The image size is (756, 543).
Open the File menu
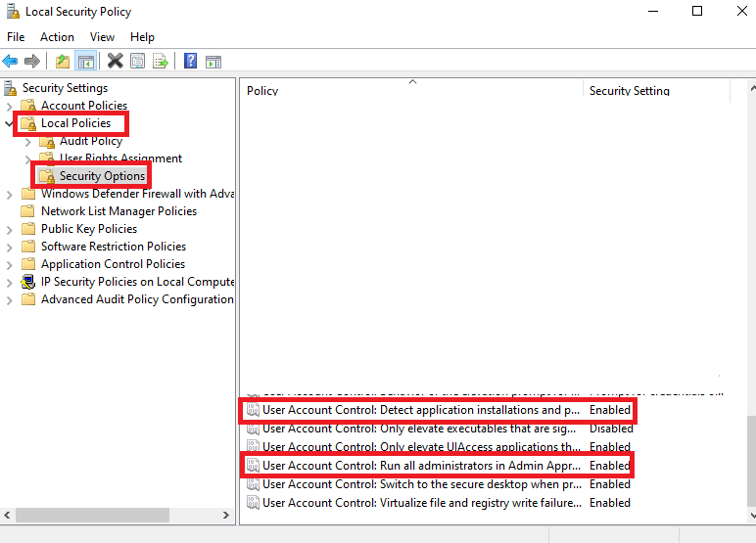click(16, 37)
